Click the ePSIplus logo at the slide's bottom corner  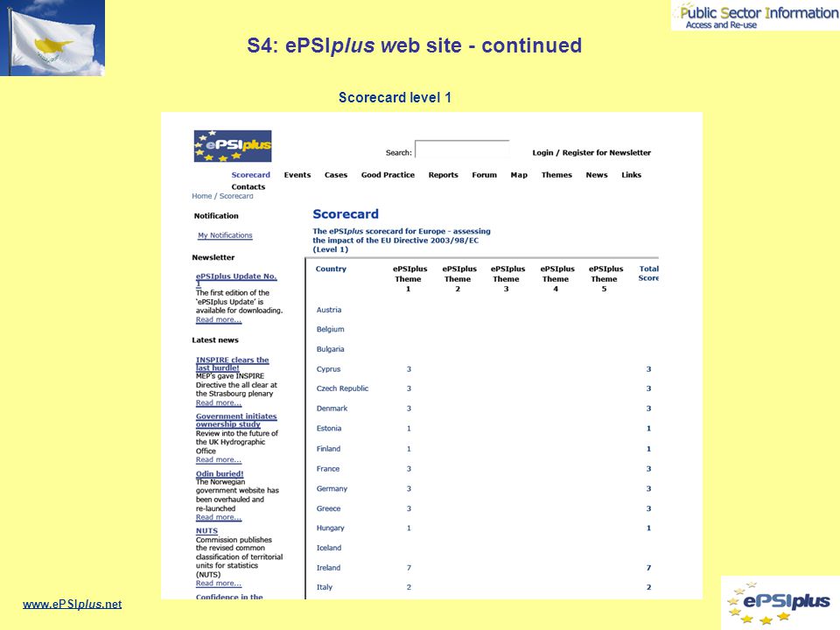click(780, 602)
